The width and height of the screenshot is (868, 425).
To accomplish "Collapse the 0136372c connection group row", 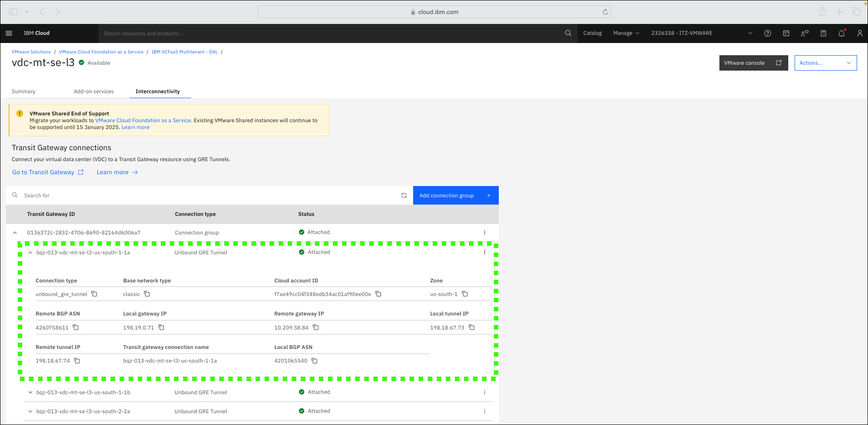I will point(15,233).
